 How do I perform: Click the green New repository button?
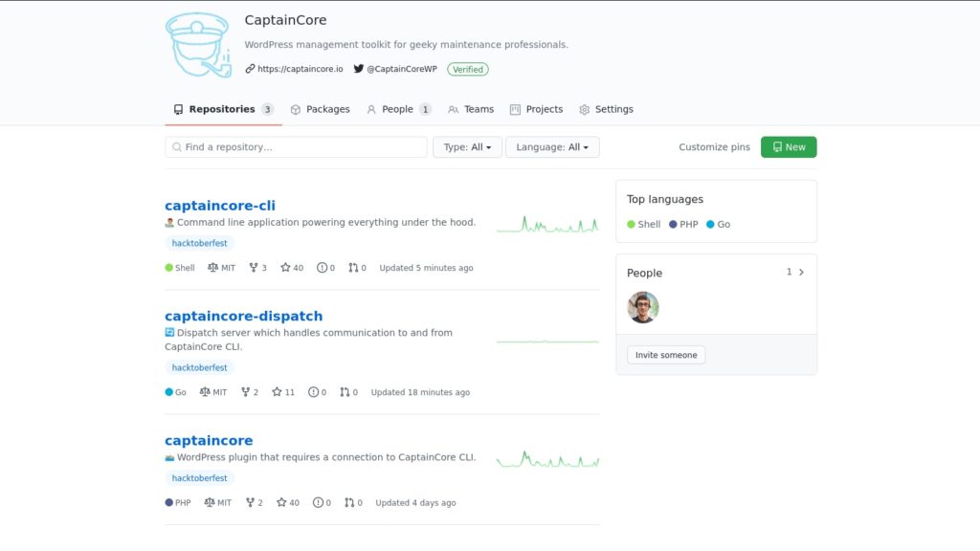point(789,147)
